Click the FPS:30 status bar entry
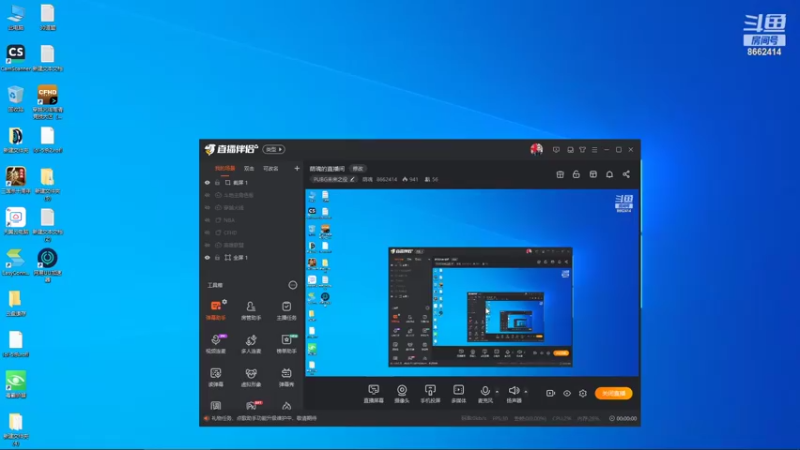The height and width of the screenshot is (450, 800). click(500, 418)
